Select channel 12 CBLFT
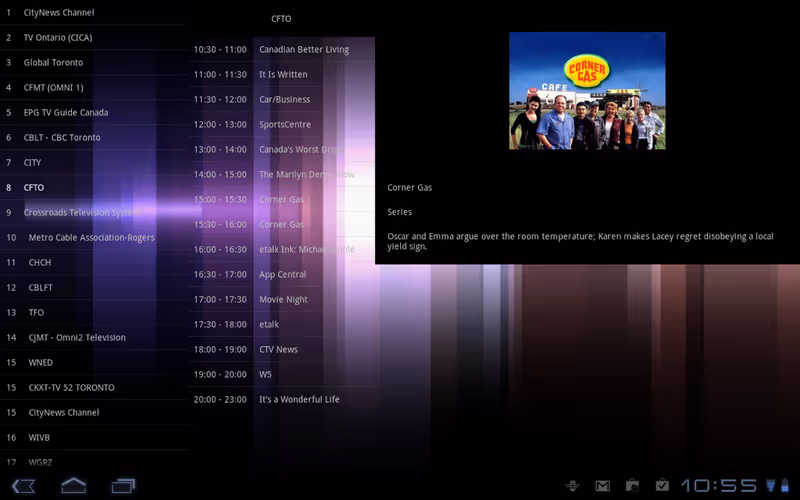Image resolution: width=800 pixels, height=500 pixels. coord(94,288)
